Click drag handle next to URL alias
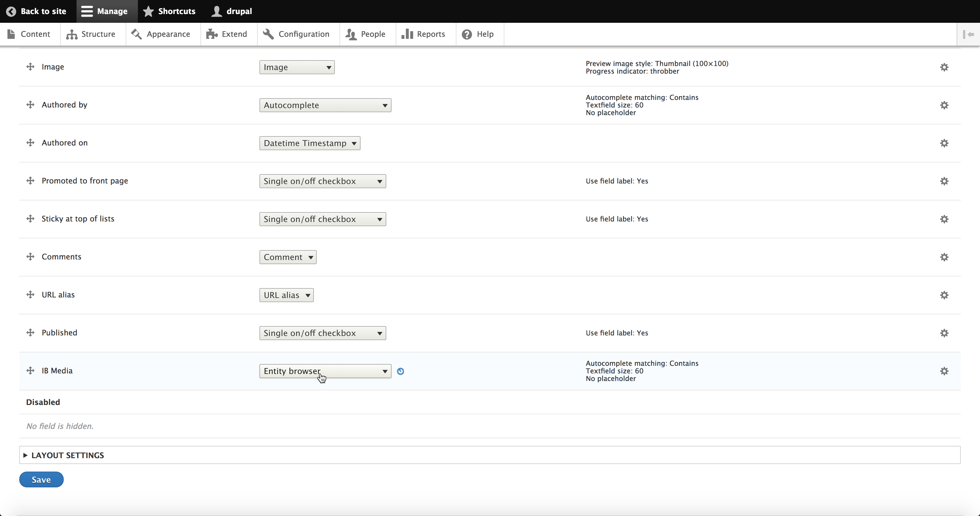Image resolution: width=980 pixels, height=516 pixels. [x=30, y=295]
